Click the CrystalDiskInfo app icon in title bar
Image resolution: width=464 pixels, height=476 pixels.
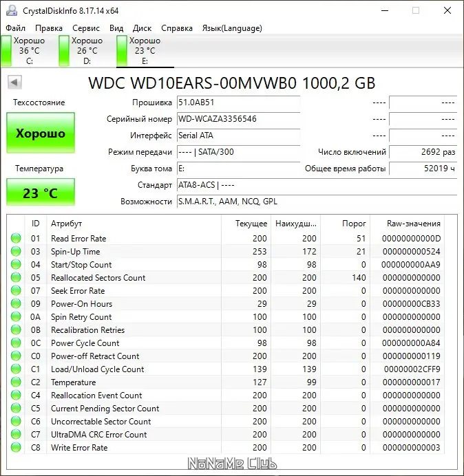click(12, 10)
